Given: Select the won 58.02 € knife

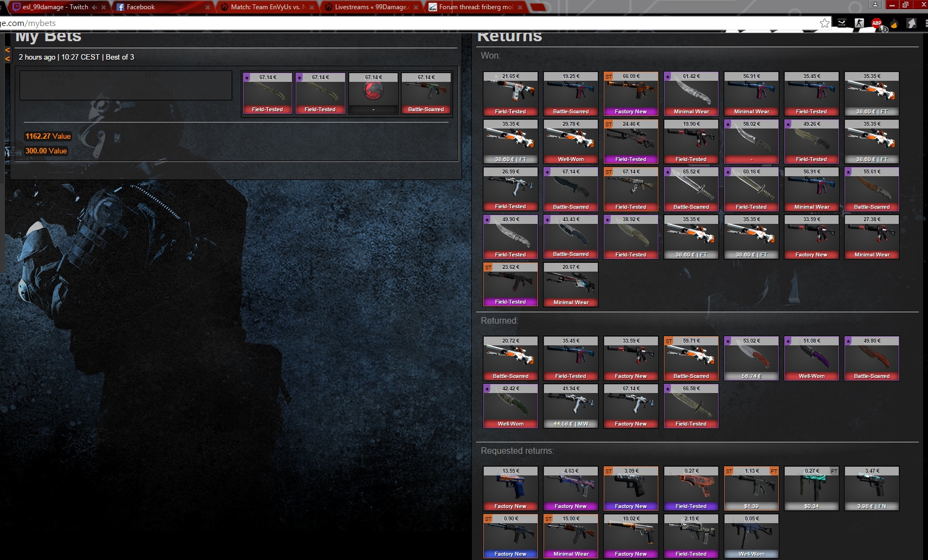Looking at the screenshot, I should tap(751, 141).
